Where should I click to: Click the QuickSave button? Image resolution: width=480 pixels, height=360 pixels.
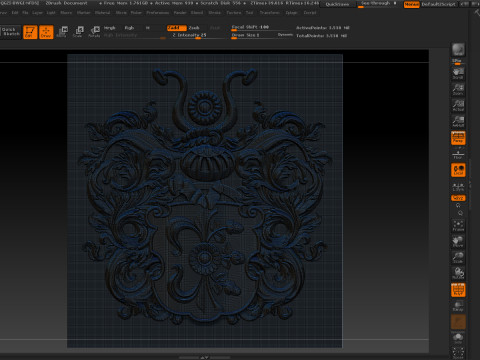pyautogui.click(x=338, y=4)
